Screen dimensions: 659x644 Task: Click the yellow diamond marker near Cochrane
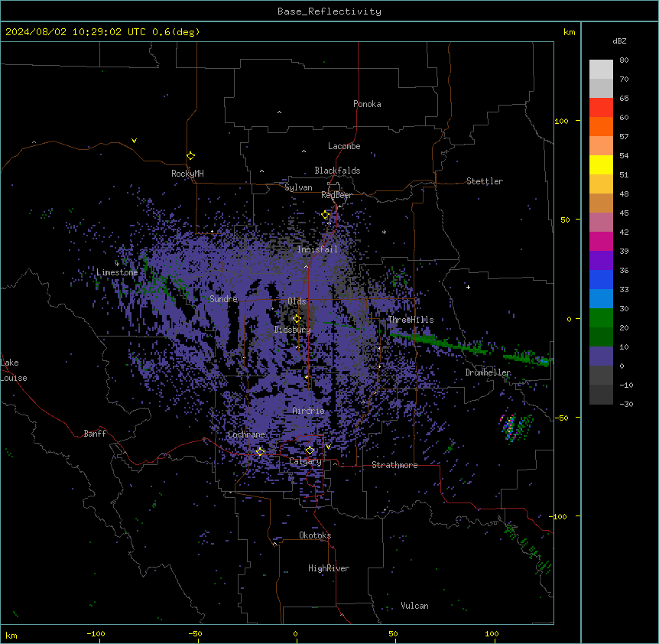(x=260, y=451)
